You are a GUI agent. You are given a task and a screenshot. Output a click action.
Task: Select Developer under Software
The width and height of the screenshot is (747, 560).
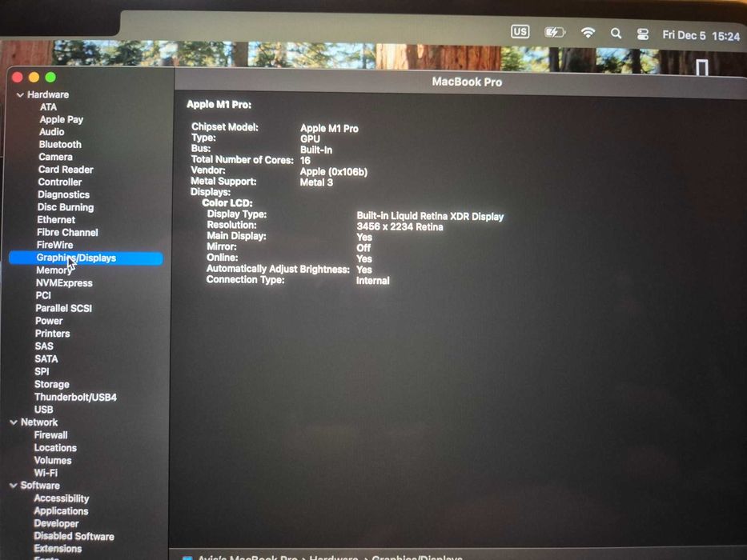click(x=56, y=523)
